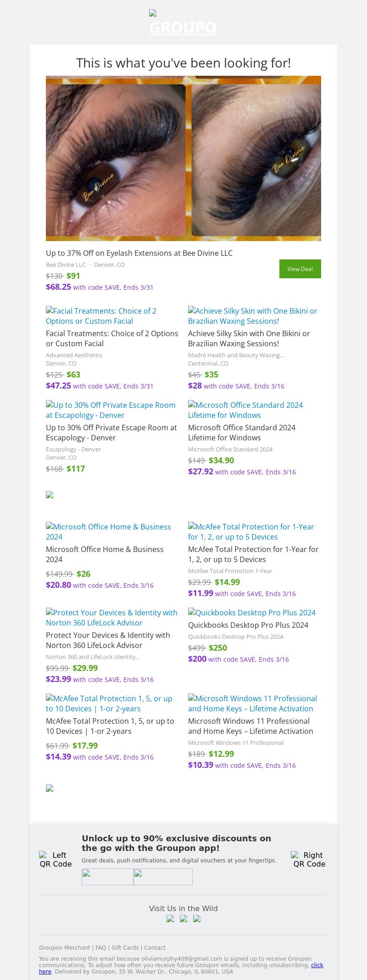Open the eyelash extensions deal photo
This screenshot has width=367, height=980.
[x=183, y=158]
